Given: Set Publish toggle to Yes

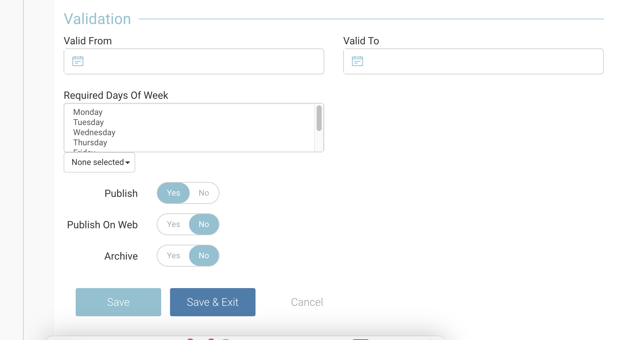Looking at the screenshot, I should (174, 193).
